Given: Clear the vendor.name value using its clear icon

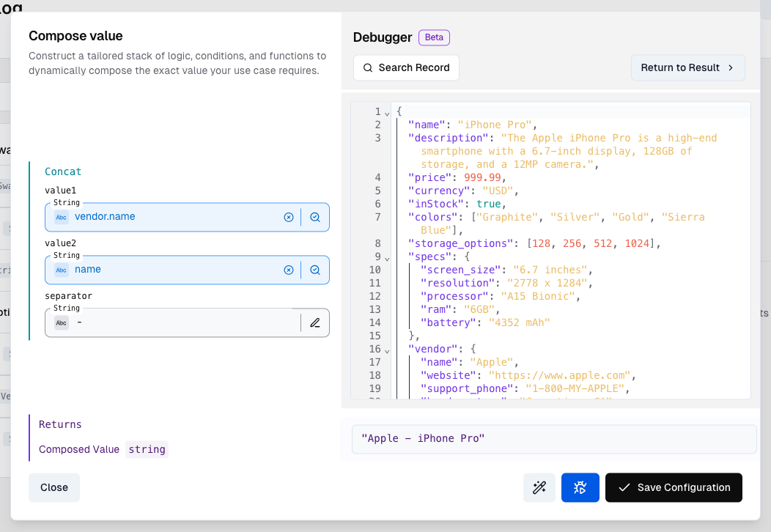Looking at the screenshot, I should click(289, 216).
